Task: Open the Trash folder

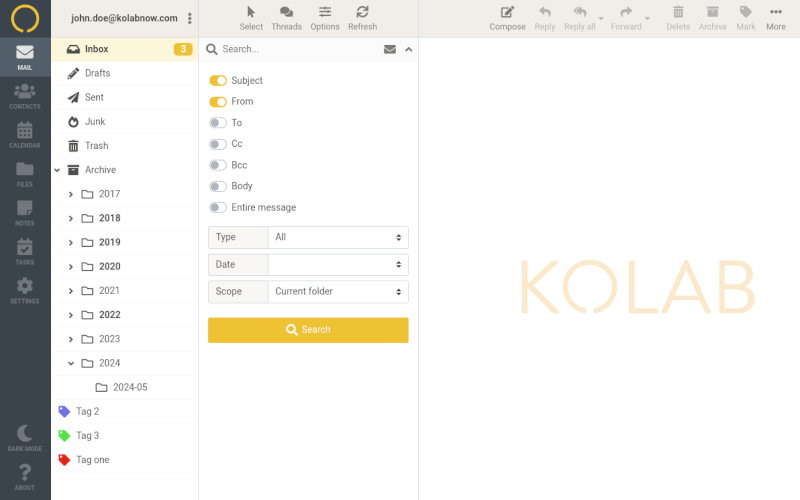Action: click(x=124, y=146)
